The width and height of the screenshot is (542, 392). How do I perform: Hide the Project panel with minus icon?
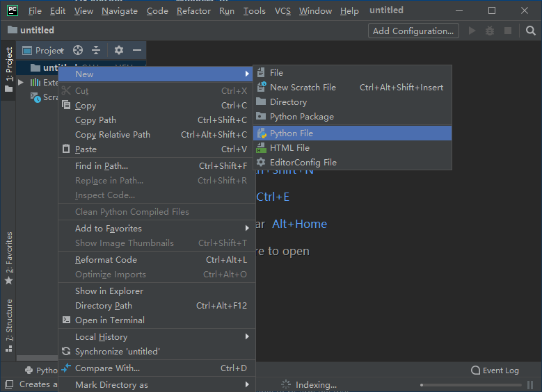[x=137, y=50]
